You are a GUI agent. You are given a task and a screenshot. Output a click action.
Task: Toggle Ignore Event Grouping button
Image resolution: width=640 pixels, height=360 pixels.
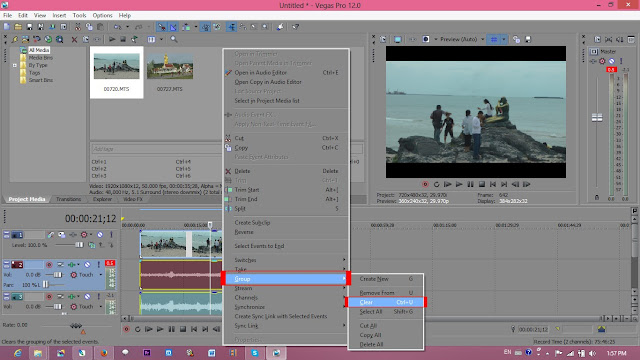[217, 27]
